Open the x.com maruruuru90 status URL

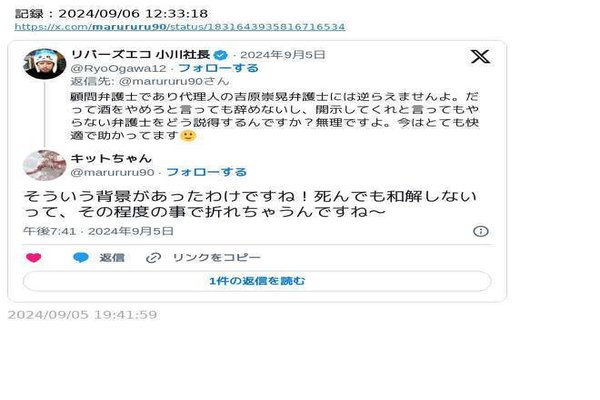pyautogui.click(x=180, y=27)
